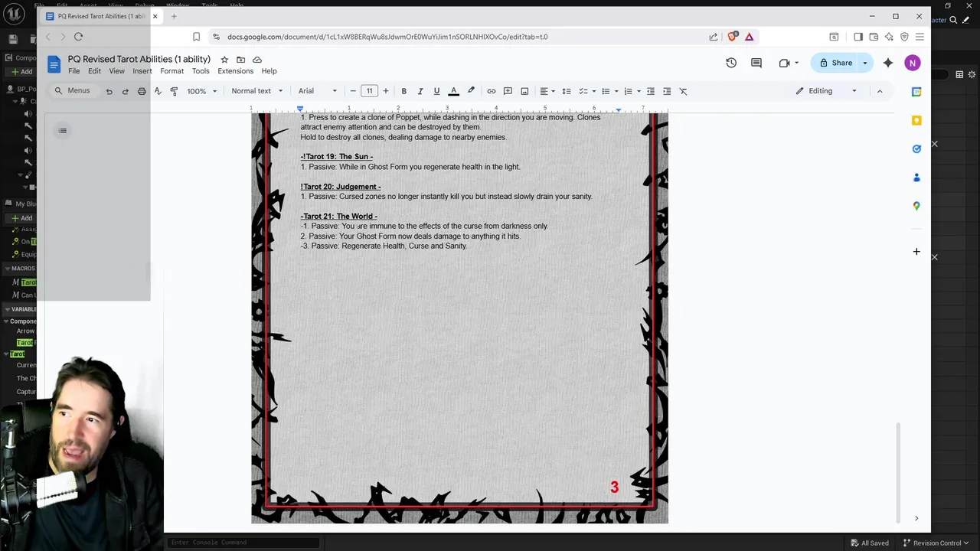Image resolution: width=980 pixels, height=551 pixels.
Task: Search the Menus box
Action: pos(73,90)
